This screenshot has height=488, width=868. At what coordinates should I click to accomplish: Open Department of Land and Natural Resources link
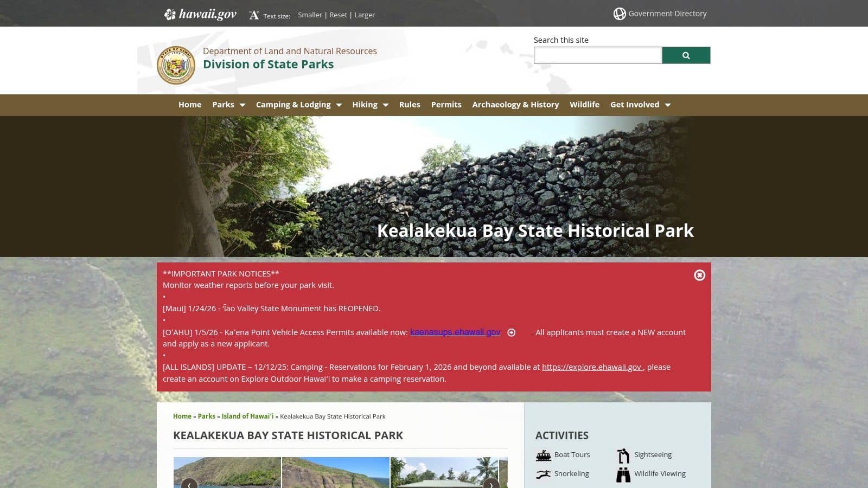pos(290,51)
